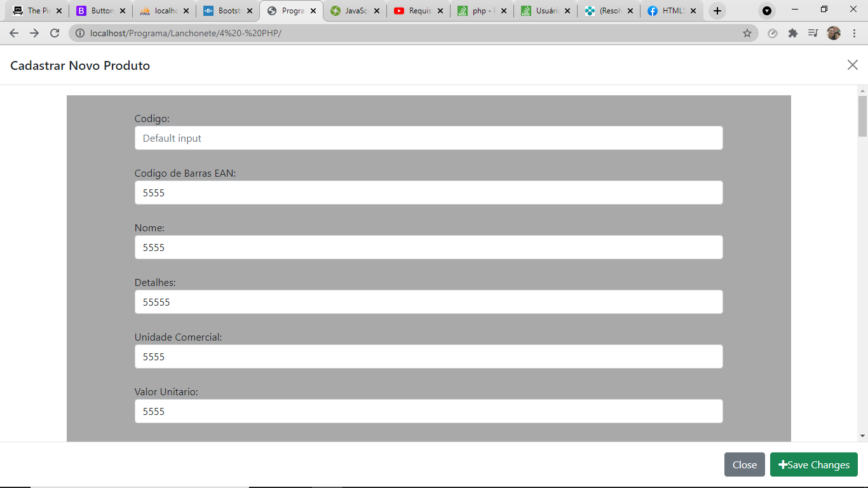The image size is (868, 488).
Task: Switch to the Facebook HTML tab
Action: pos(672,11)
